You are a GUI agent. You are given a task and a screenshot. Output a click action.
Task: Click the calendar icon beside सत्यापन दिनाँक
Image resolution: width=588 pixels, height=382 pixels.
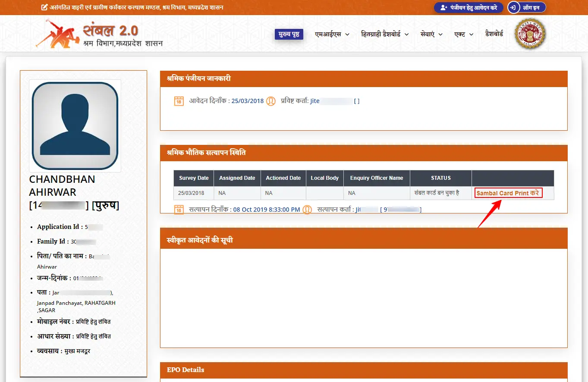(179, 210)
